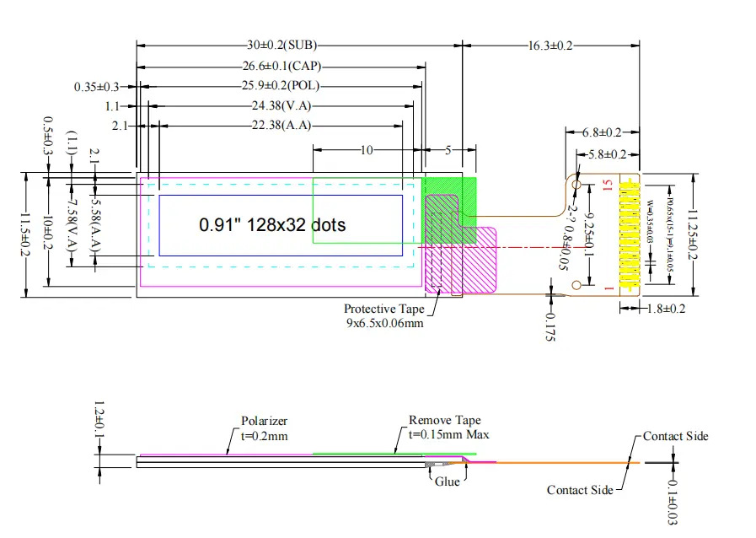
Task: Click the 7.58(V.A) vertical dimension
Action: [x=72, y=225]
